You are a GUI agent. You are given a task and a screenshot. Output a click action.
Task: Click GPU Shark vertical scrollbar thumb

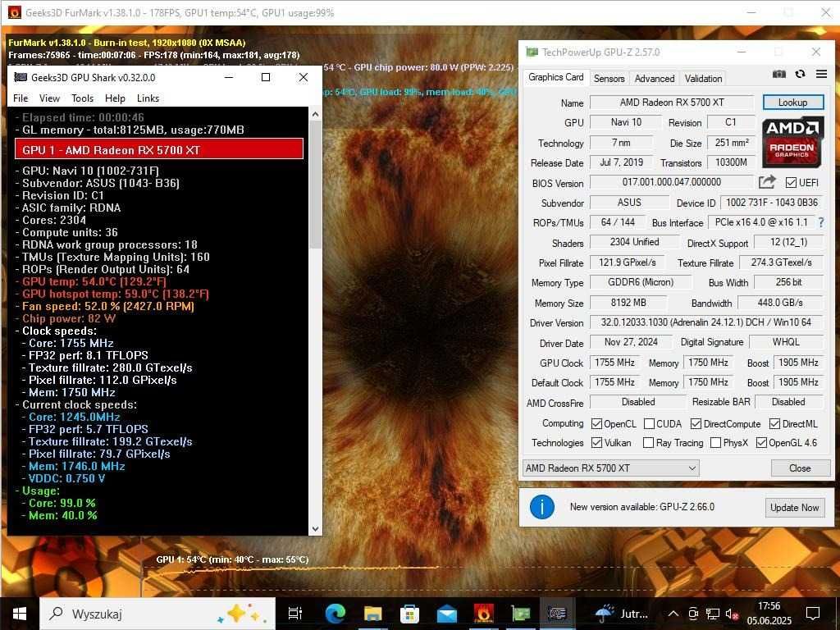point(316,185)
